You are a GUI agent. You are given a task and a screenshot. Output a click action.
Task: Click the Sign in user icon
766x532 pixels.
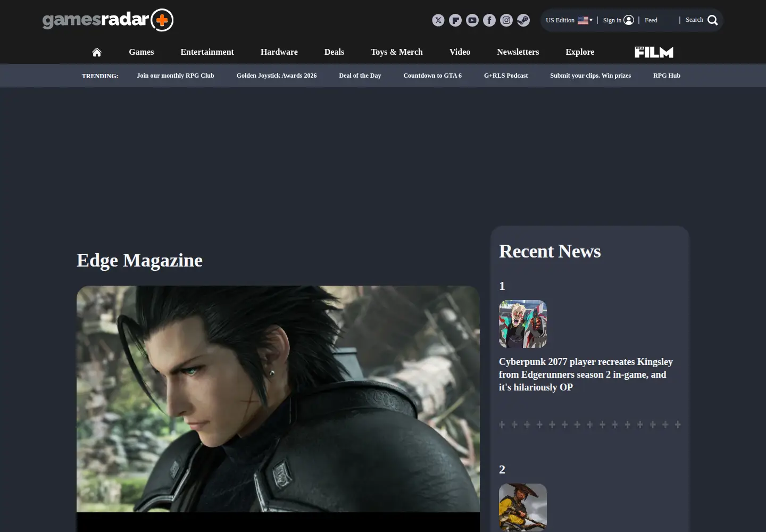[629, 20]
